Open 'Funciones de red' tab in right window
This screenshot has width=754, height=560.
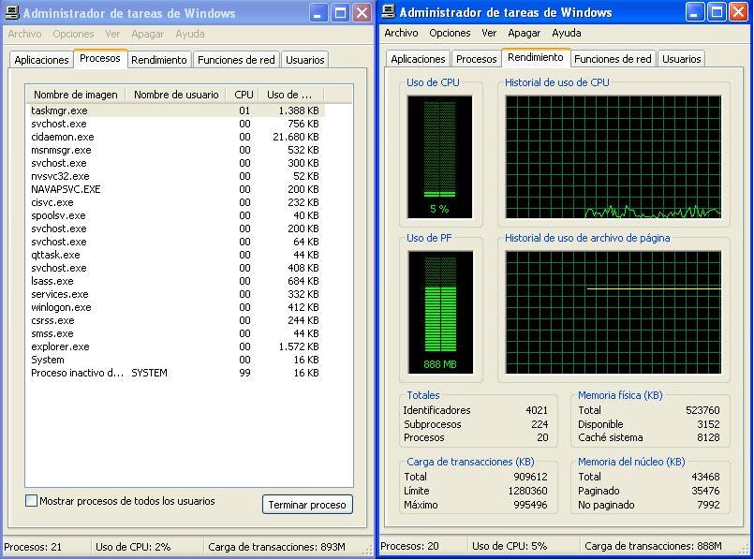tap(613, 59)
